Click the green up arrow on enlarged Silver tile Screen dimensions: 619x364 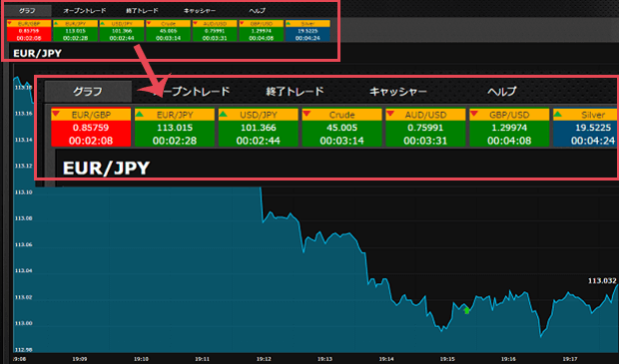558,114
